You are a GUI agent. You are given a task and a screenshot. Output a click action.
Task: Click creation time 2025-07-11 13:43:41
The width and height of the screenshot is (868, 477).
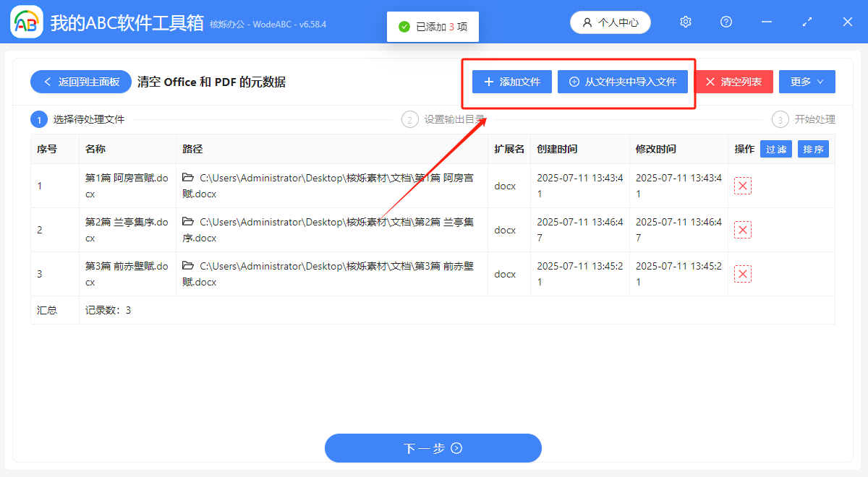point(580,186)
